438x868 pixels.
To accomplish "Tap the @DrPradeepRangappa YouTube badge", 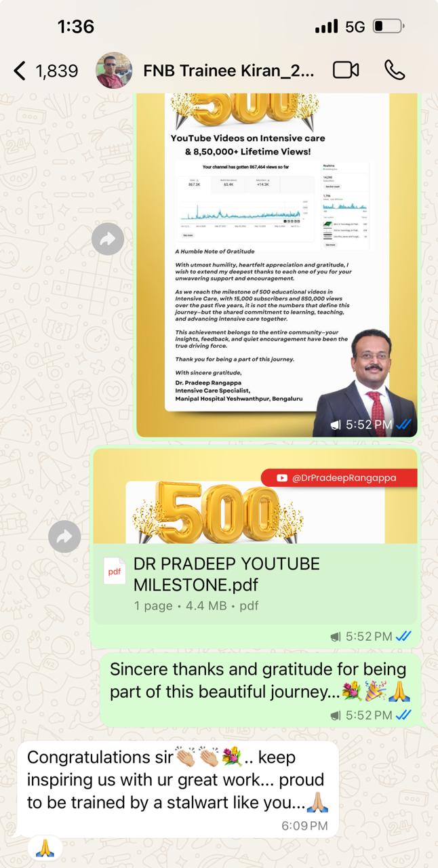I will tap(338, 477).
